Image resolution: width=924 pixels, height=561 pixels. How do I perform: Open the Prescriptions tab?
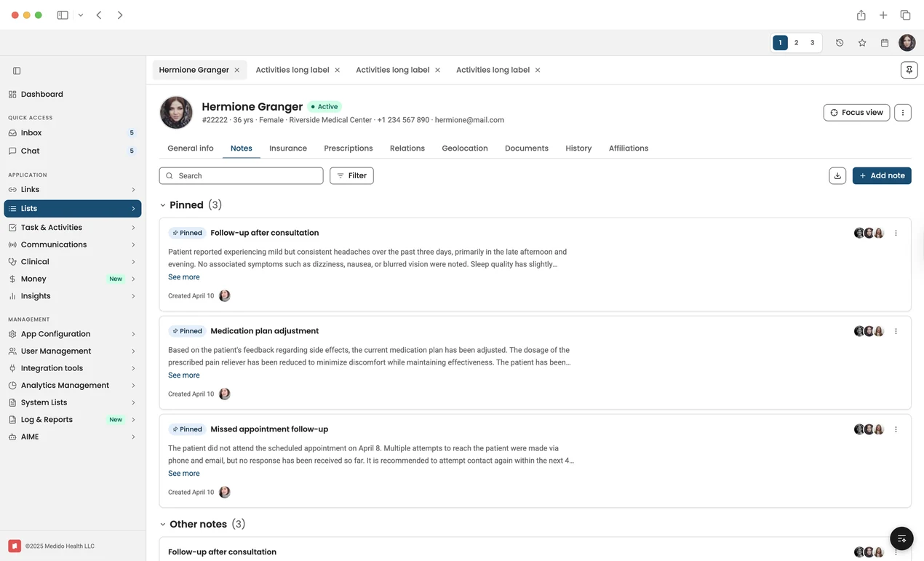pos(349,148)
